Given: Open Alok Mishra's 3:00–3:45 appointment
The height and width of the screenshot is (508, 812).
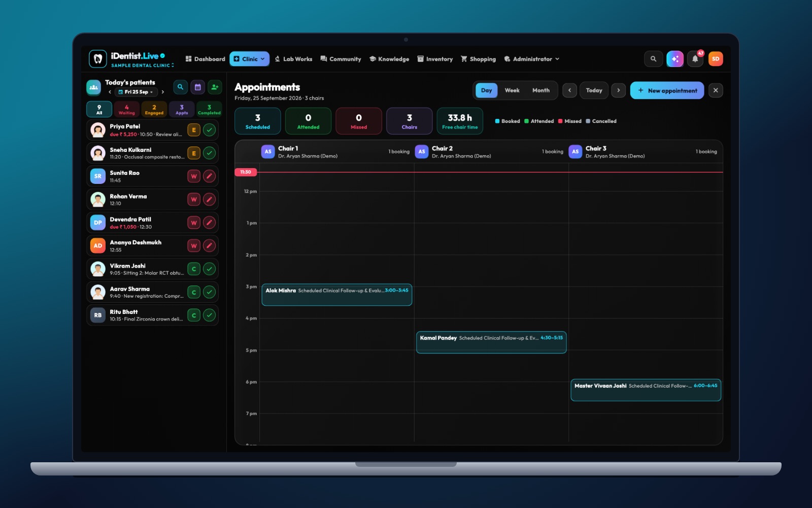Looking at the screenshot, I should [336, 295].
